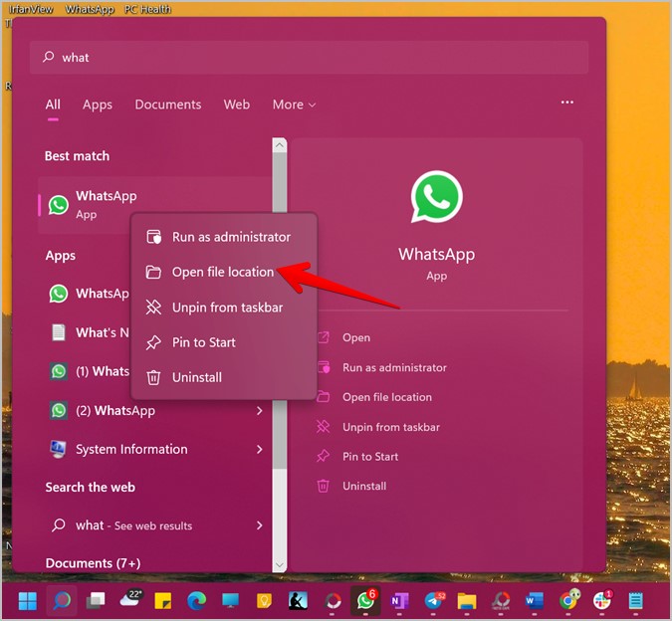Choose Uninstall in context menu

coord(224,377)
